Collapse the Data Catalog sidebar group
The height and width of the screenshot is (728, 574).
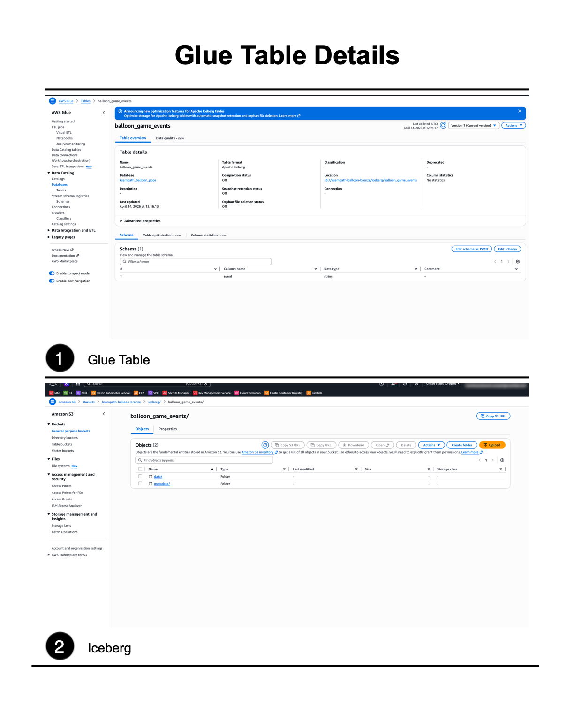click(49, 173)
